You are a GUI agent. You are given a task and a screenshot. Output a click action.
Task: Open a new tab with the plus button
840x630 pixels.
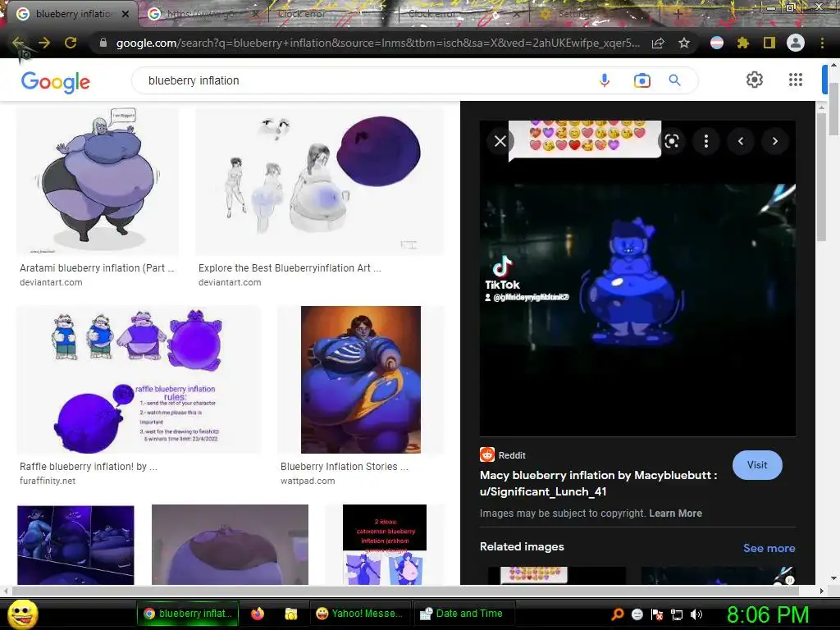click(678, 14)
